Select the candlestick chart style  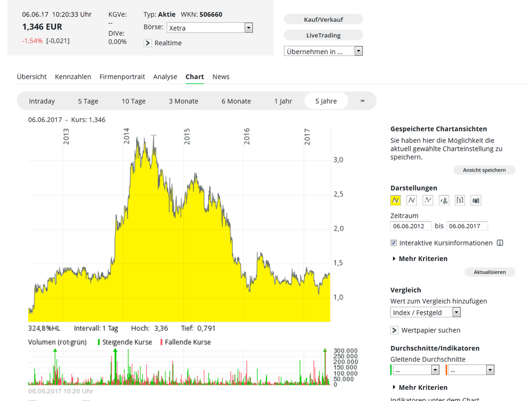pos(474,200)
